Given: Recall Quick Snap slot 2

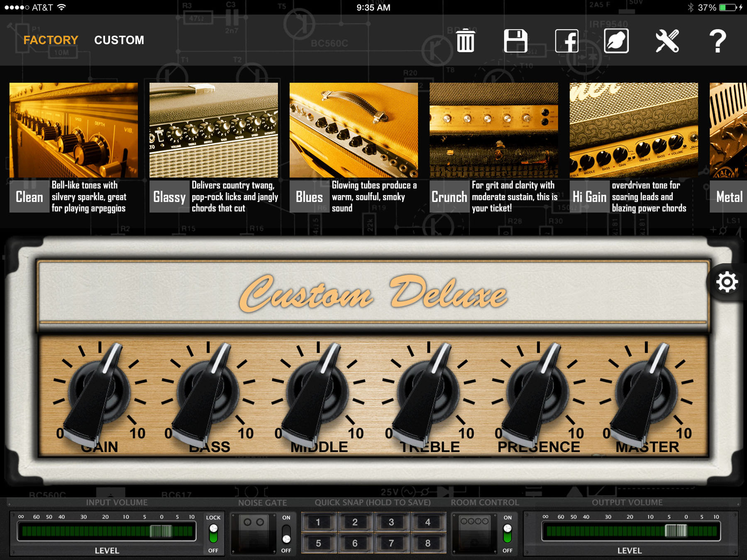Looking at the screenshot, I should [x=355, y=522].
